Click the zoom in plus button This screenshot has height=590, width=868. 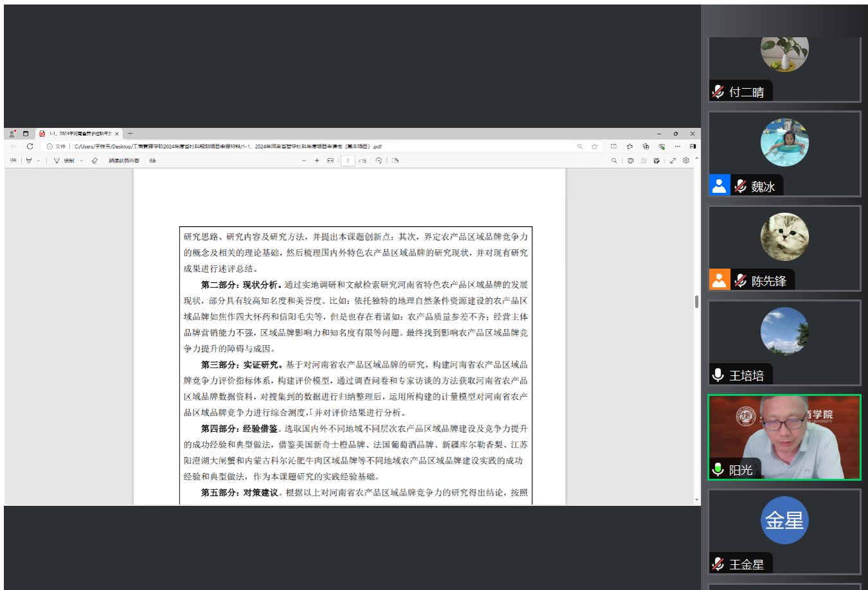point(317,161)
